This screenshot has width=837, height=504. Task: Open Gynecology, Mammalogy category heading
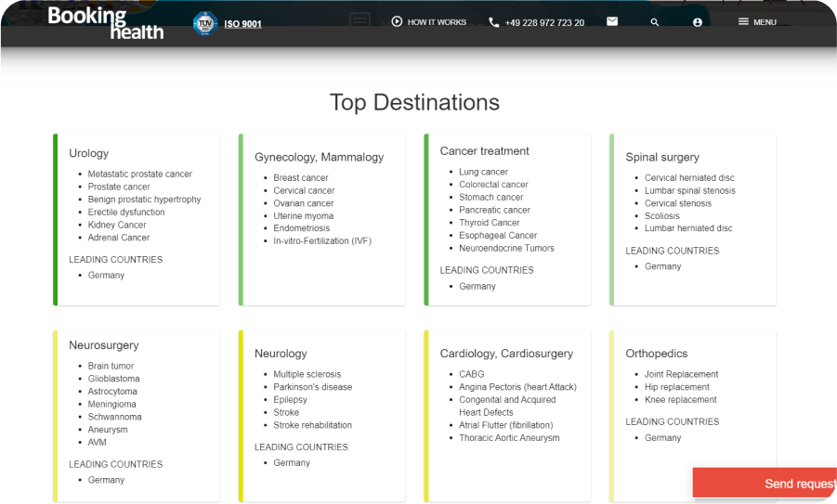320,157
